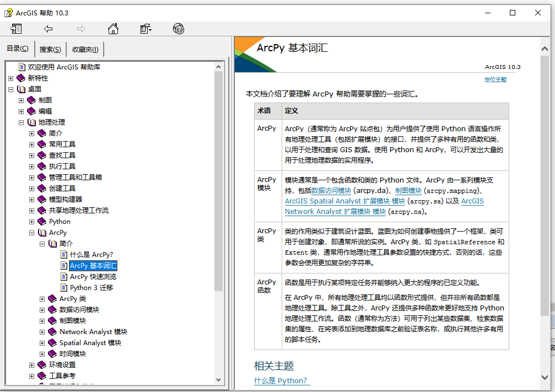This screenshot has width=555, height=392.
Task: Click the contents tree scroll-up arrow
Action: pos(218,67)
